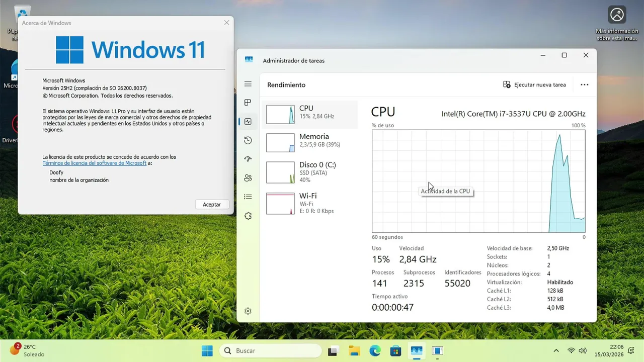Image resolution: width=644 pixels, height=362 pixels.
Task: Maximize the Task Manager window
Action: 564,55
